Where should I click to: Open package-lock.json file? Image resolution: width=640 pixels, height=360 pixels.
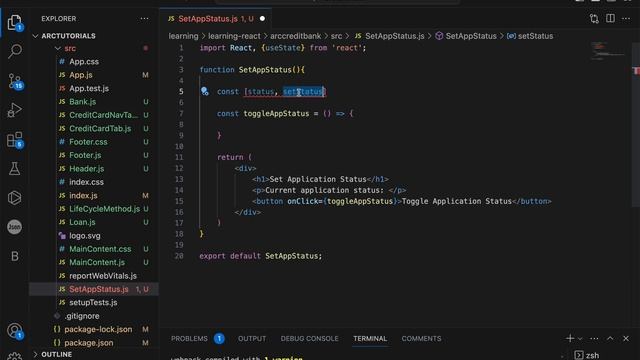(98, 329)
